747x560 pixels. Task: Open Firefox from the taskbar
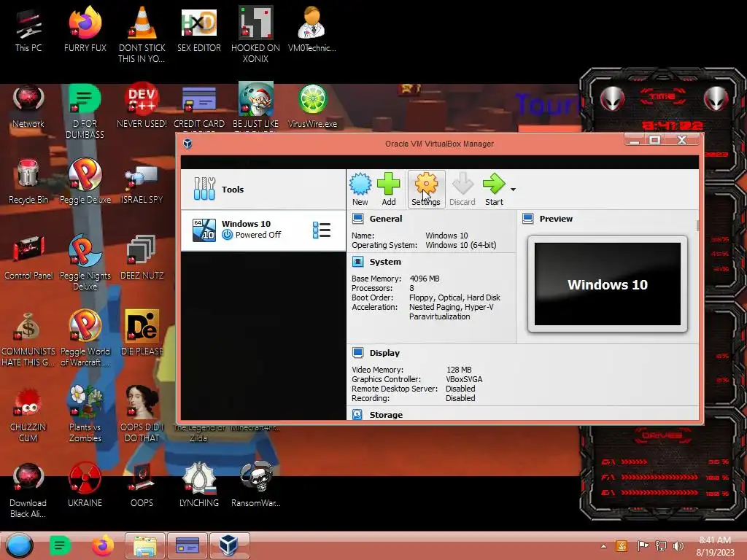[103, 545]
